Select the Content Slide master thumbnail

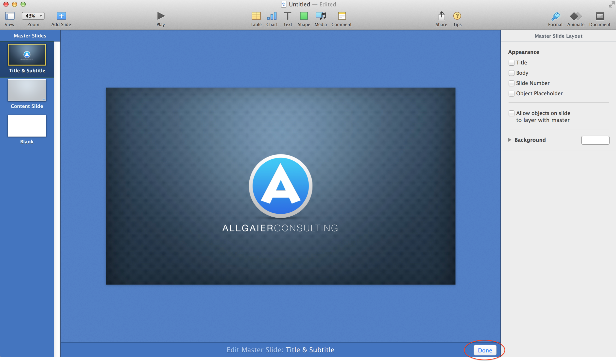click(27, 90)
